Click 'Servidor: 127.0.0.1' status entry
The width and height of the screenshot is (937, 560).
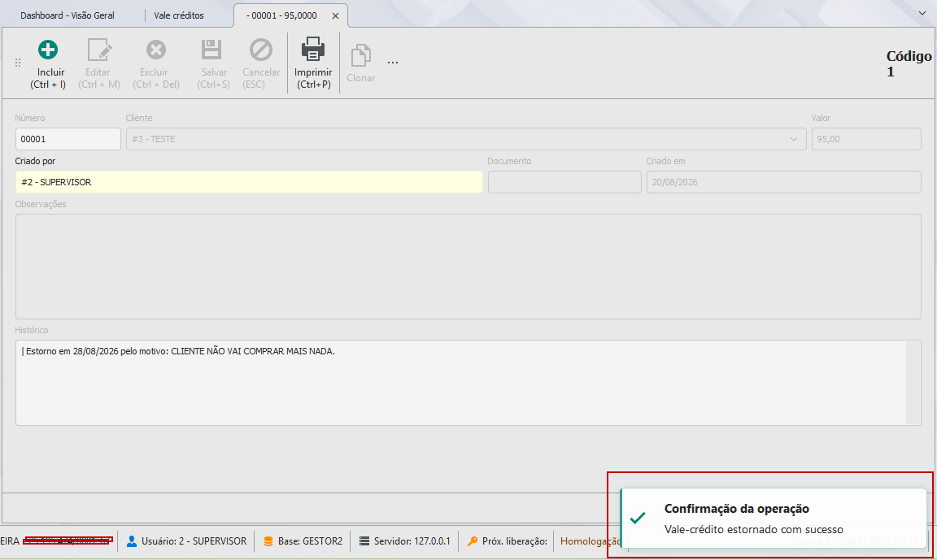point(404,541)
